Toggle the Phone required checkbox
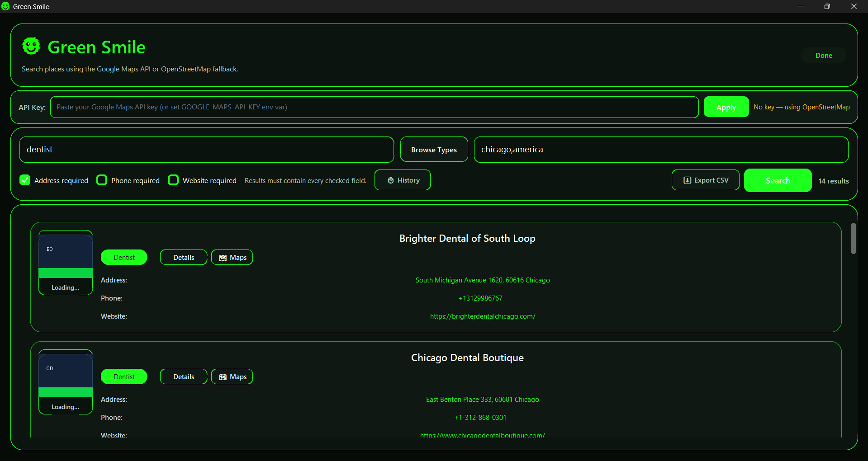 [102, 180]
